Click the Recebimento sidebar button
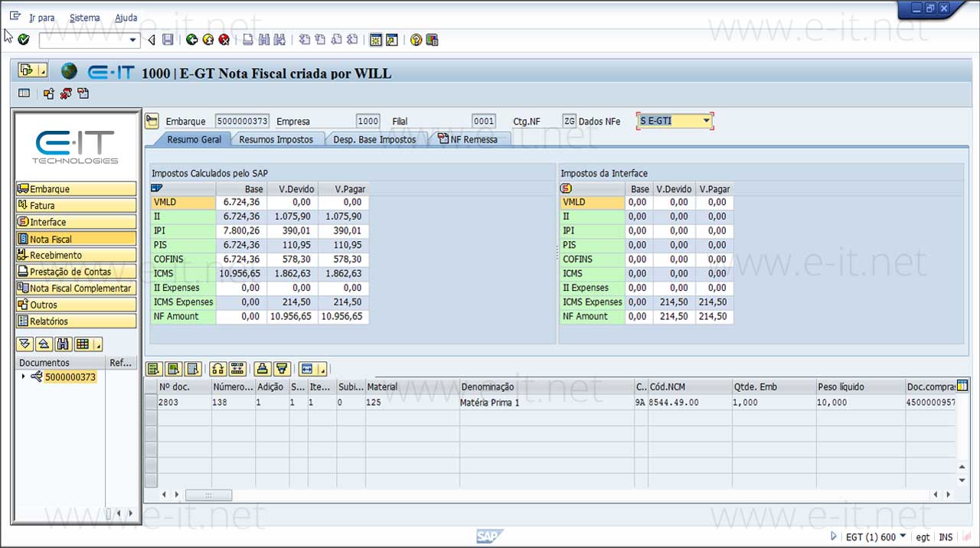Screen dimensions: 980x548 pos(76,255)
